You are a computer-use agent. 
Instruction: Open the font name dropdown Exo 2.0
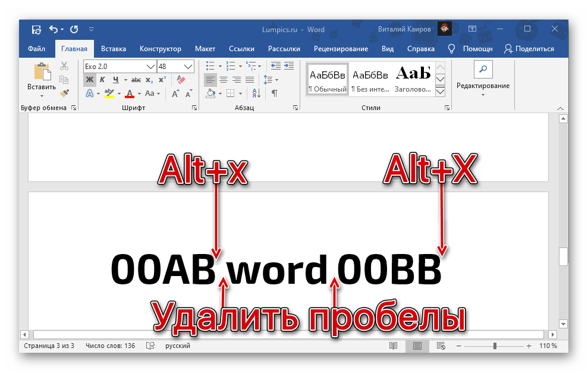coord(150,66)
